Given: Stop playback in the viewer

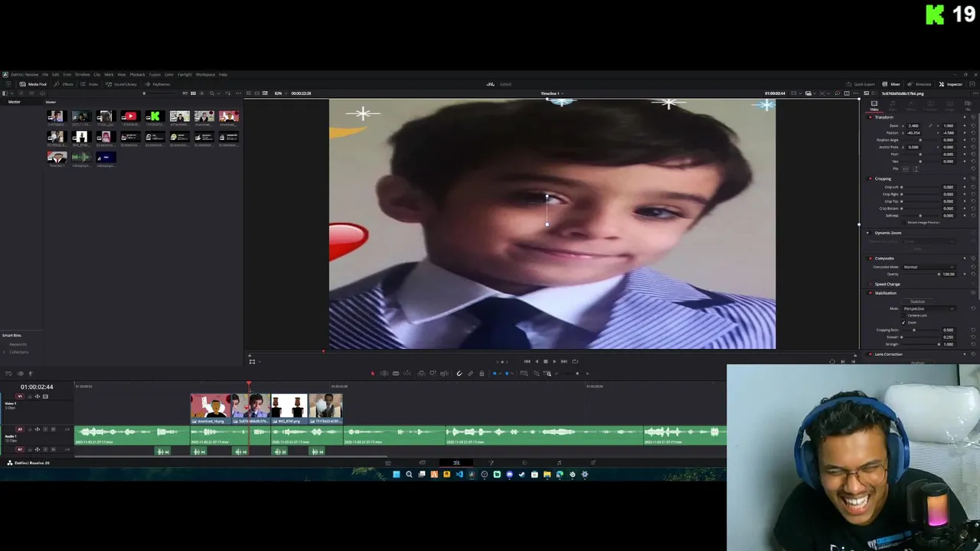Looking at the screenshot, I should [x=545, y=361].
